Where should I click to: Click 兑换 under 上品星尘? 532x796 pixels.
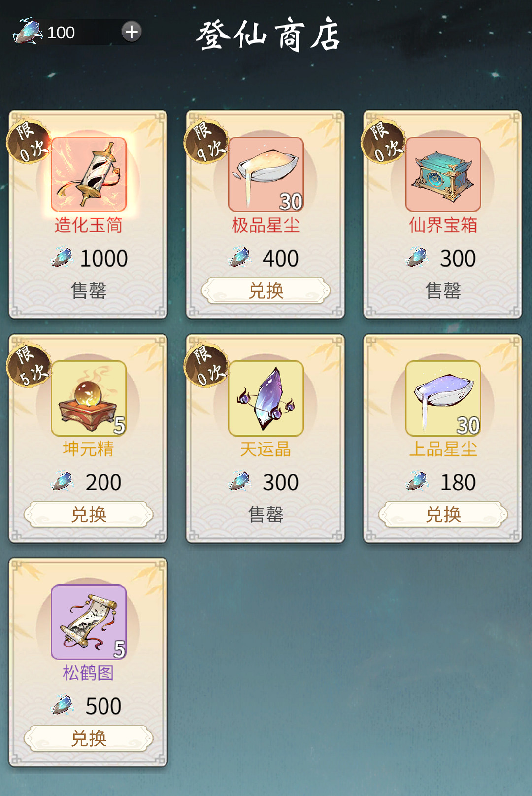pos(443,515)
